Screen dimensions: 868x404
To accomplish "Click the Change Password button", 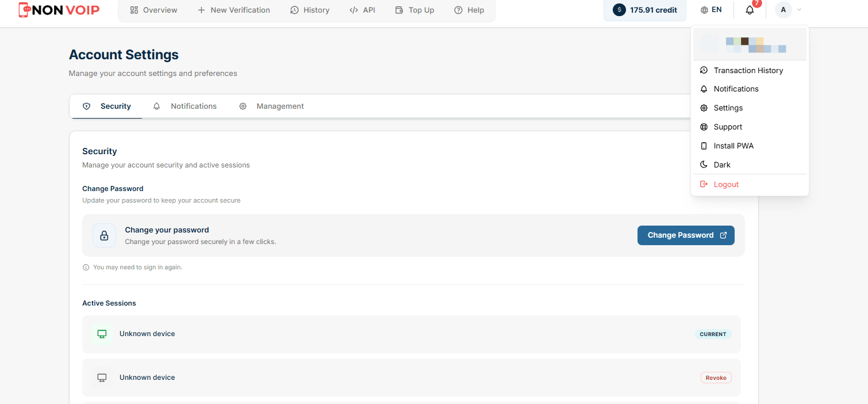I will click(686, 235).
